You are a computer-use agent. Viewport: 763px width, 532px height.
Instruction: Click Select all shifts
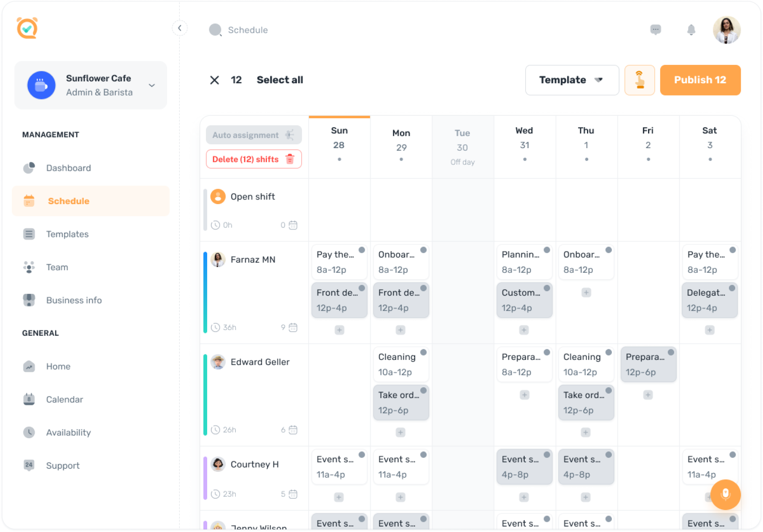pyautogui.click(x=280, y=80)
